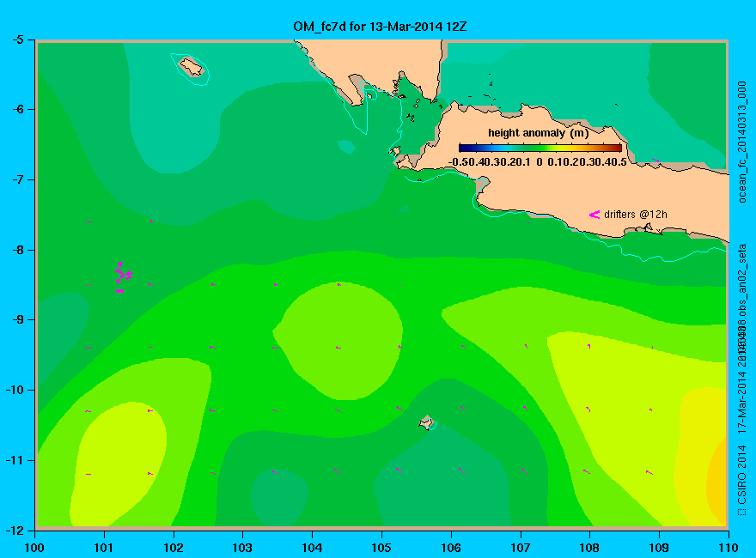This screenshot has height=558, width=756.
Task: Click the colorbar tick label 0
Action: pyautogui.click(x=539, y=162)
